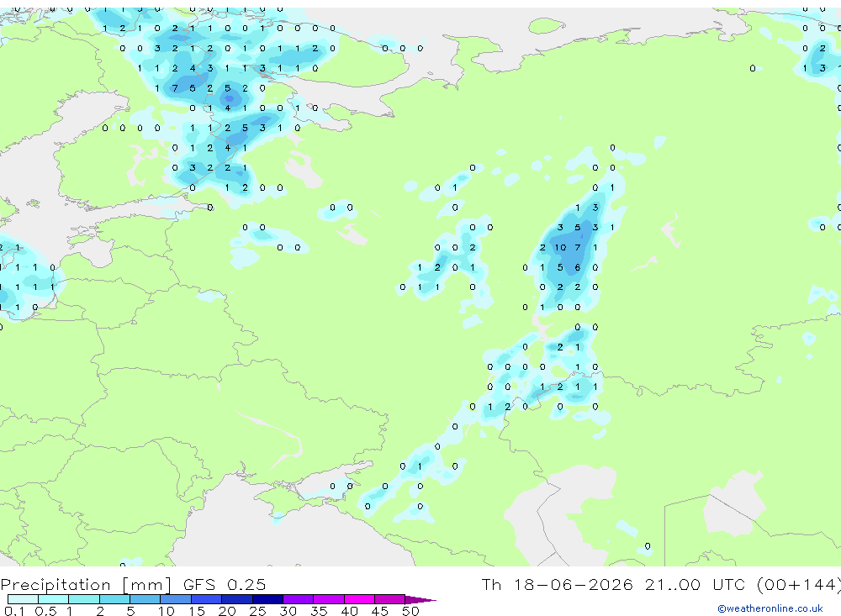Viewport: 841px width, 616px height.
Task: Select the legend swatch between 45 and 50
Action: [x=390, y=599]
